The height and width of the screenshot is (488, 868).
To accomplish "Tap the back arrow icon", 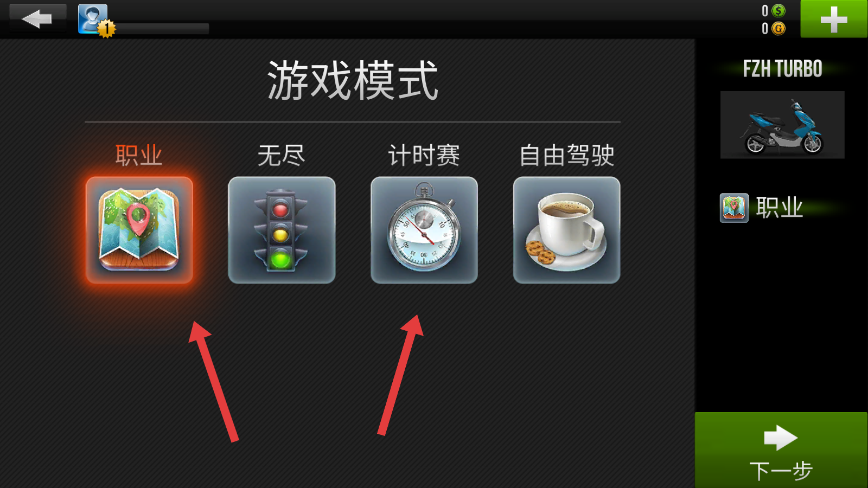I will click(x=37, y=19).
